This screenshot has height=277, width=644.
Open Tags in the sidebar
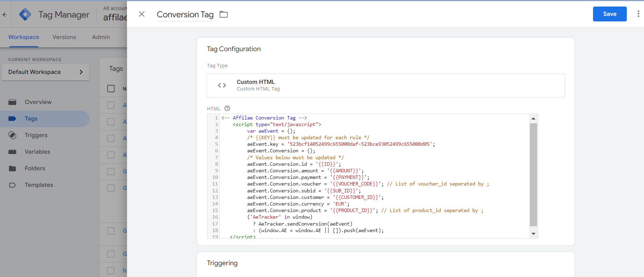coord(45,118)
